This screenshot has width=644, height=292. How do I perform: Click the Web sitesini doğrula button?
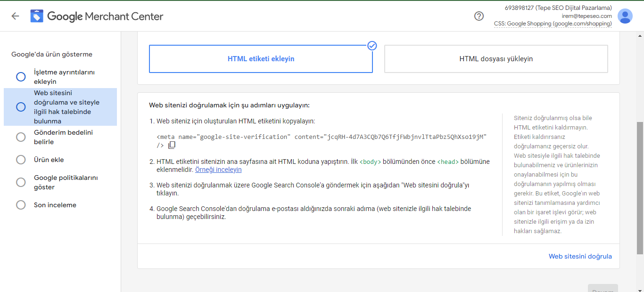[580, 256]
